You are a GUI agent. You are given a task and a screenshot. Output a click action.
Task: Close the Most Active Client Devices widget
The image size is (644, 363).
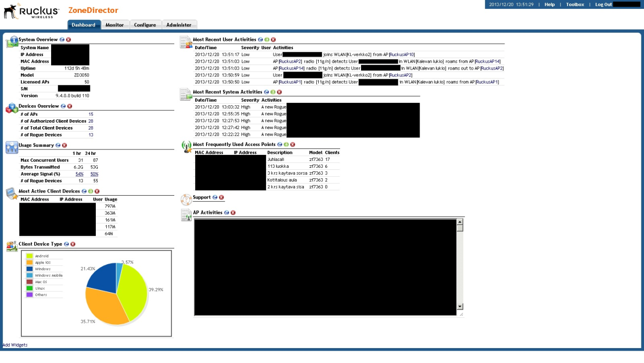click(97, 191)
